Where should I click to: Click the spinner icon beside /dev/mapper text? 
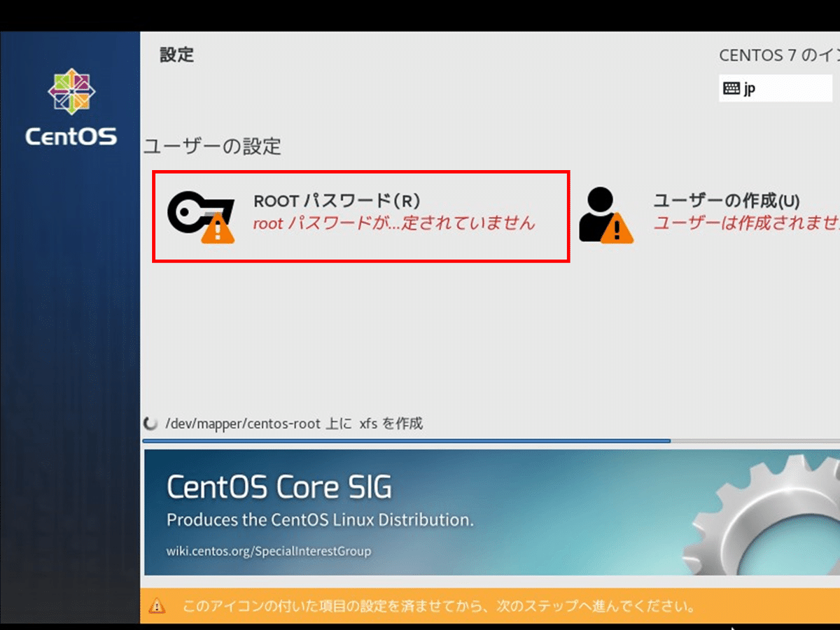point(150,423)
